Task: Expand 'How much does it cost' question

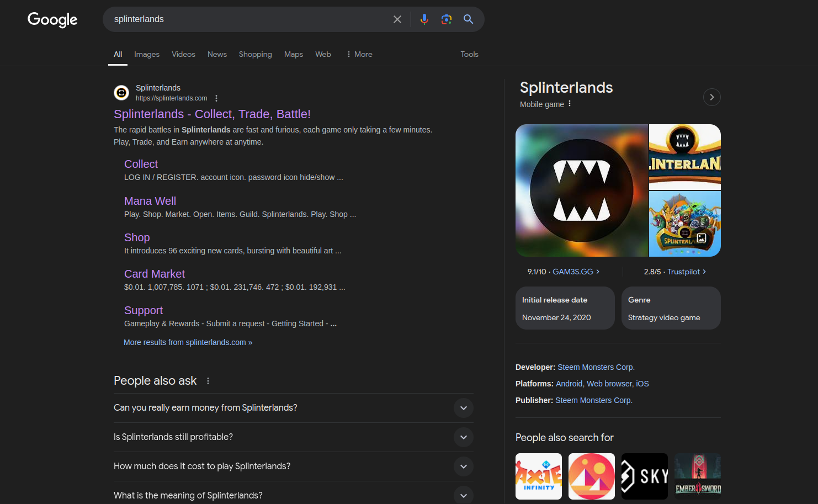Action: 294,466
